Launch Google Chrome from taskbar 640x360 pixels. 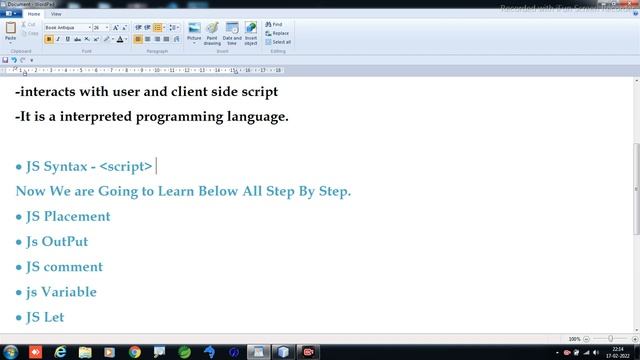pos(134,352)
